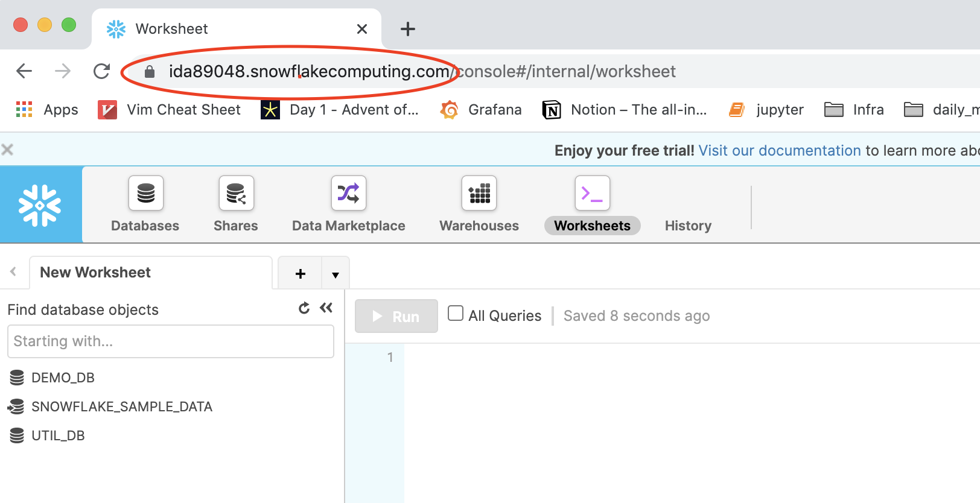Image resolution: width=980 pixels, height=503 pixels.
Task: Go back in browser history
Action: tap(24, 71)
